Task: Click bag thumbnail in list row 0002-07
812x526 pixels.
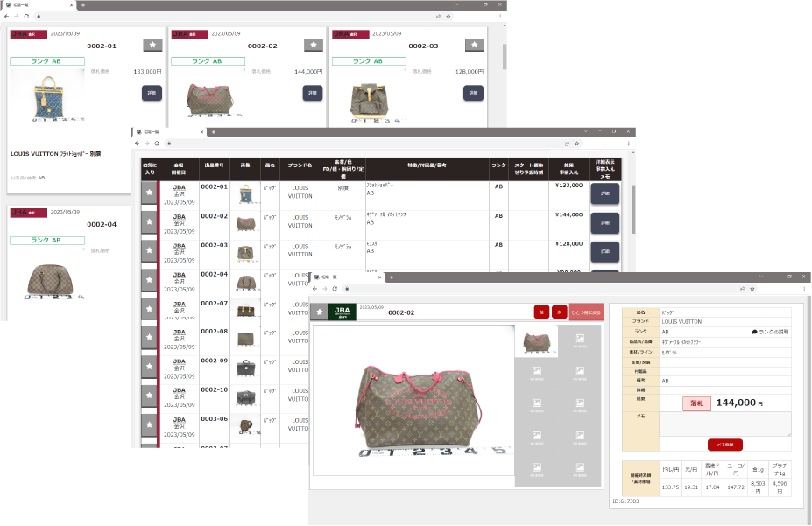Action: point(245,311)
